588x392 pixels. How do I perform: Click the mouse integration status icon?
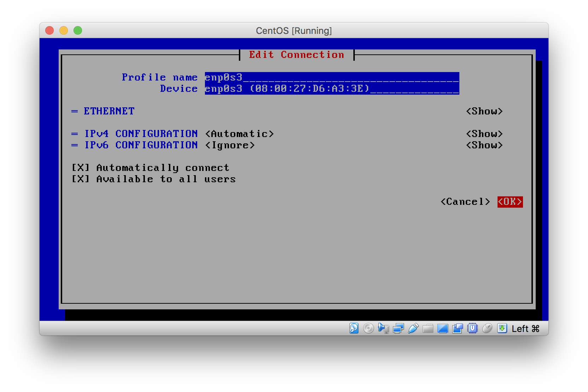click(487, 328)
